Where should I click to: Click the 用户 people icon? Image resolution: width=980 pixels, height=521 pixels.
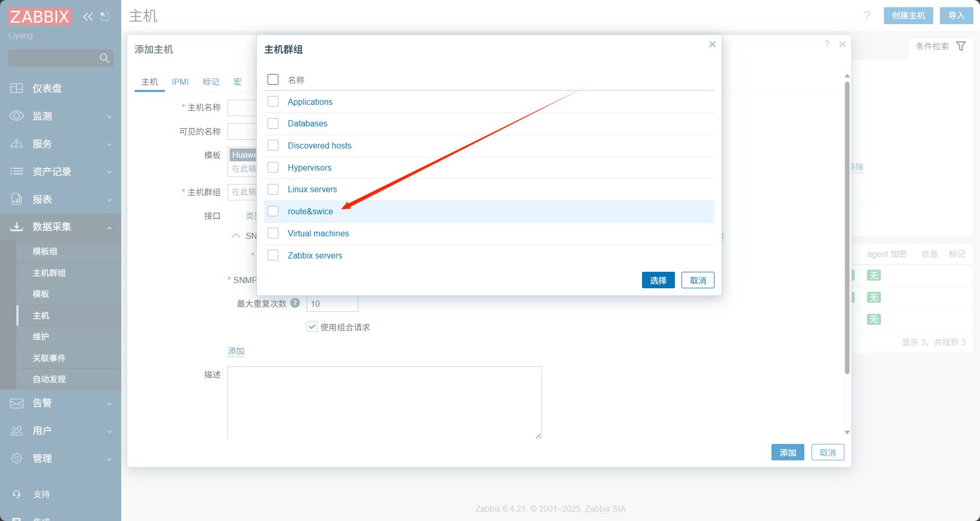click(x=16, y=431)
